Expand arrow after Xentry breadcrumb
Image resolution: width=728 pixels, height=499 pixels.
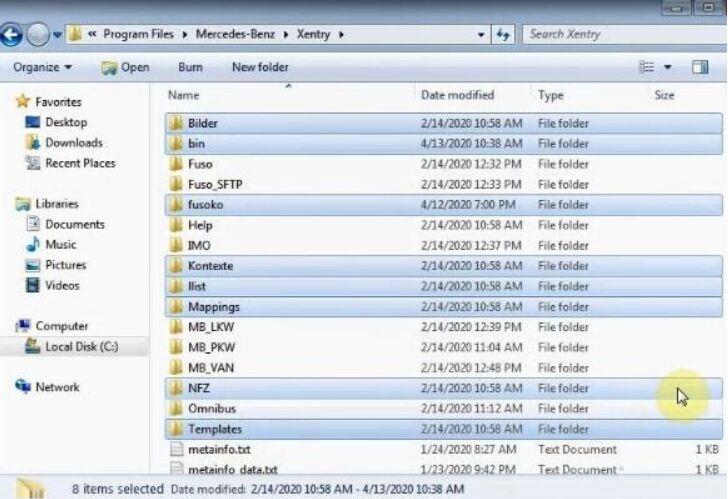(341, 35)
